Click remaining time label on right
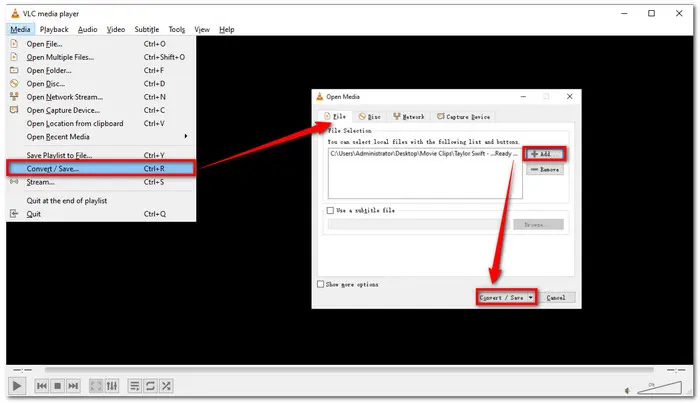 coord(676,370)
